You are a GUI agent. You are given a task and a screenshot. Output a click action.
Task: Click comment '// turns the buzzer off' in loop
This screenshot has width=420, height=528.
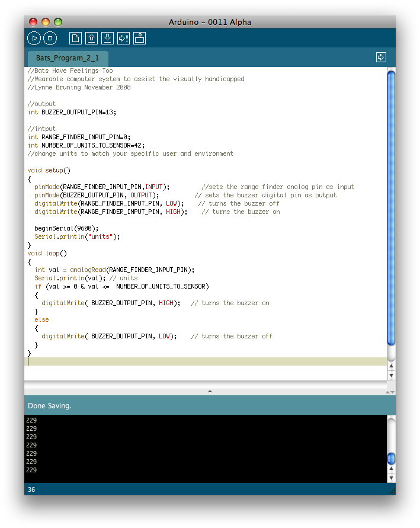coord(232,337)
